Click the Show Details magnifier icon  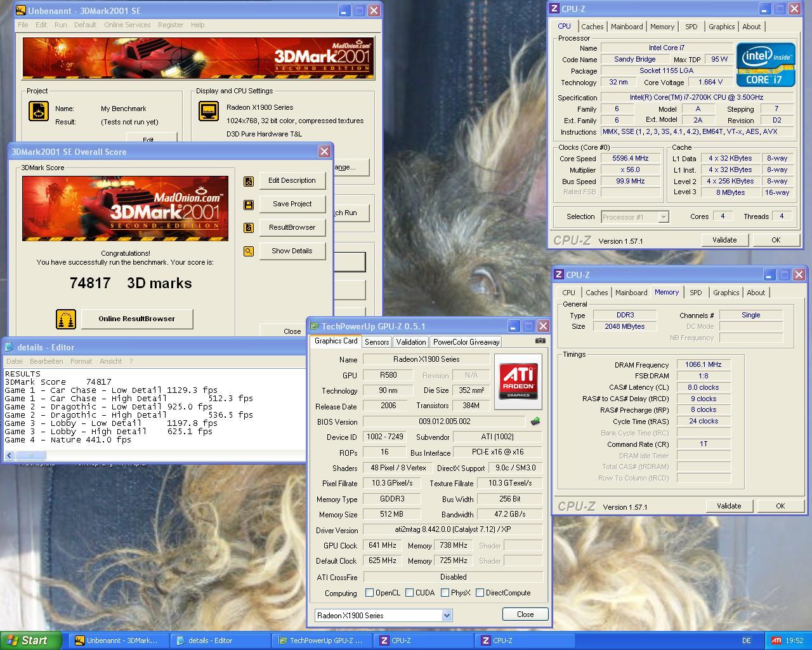[x=249, y=251]
